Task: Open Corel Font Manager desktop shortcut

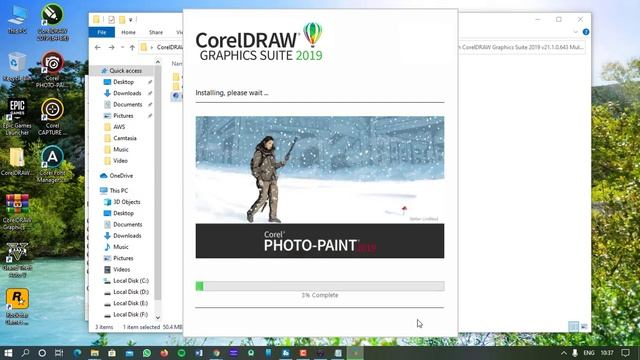Action: tap(52, 164)
